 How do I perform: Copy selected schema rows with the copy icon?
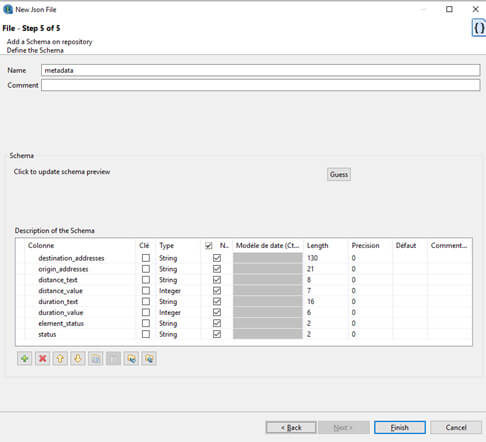coord(96,359)
